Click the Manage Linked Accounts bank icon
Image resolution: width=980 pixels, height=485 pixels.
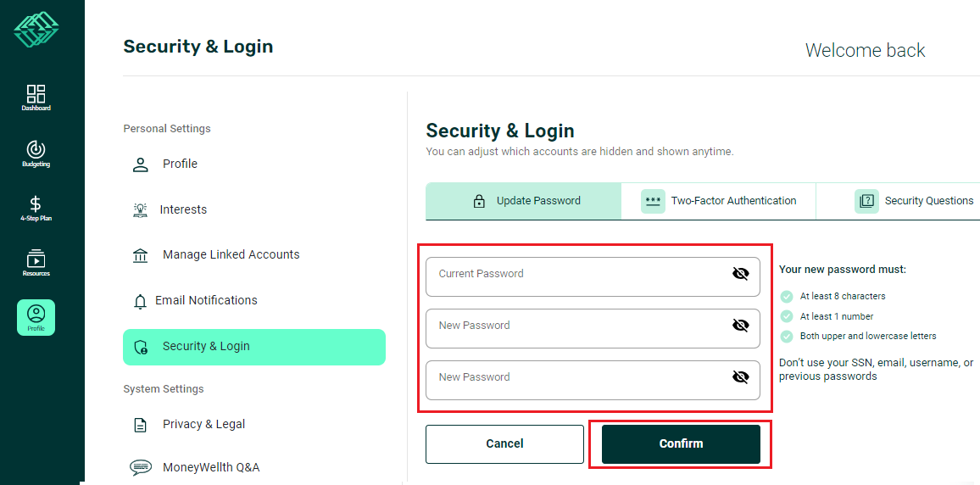click(141, 255)
